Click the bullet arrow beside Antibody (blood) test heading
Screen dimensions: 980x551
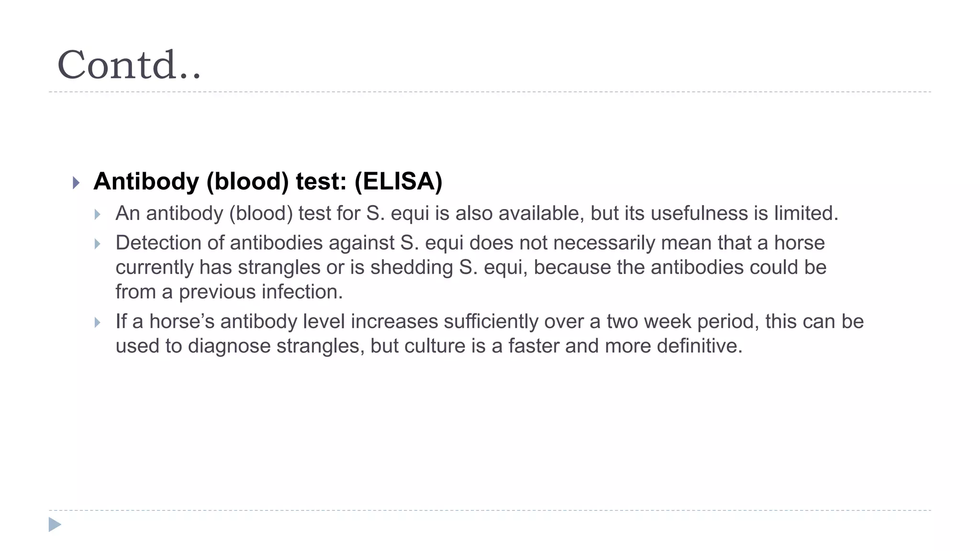pyautogui.click(x=76, y=183)
